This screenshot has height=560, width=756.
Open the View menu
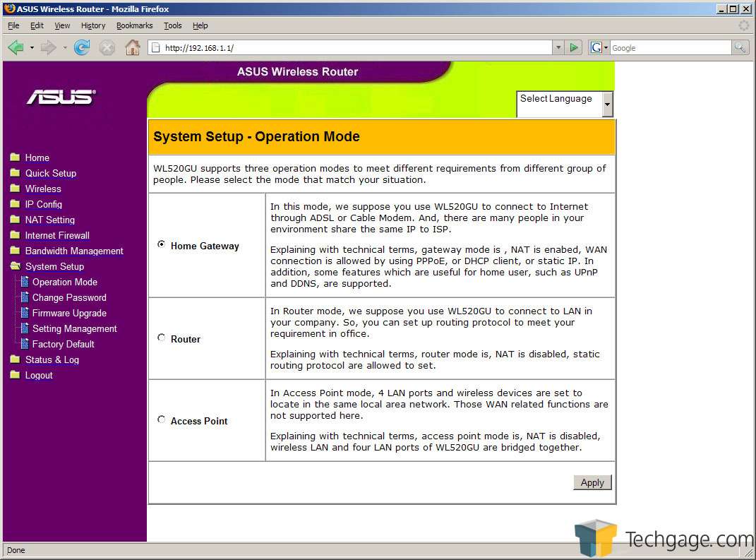62,25
